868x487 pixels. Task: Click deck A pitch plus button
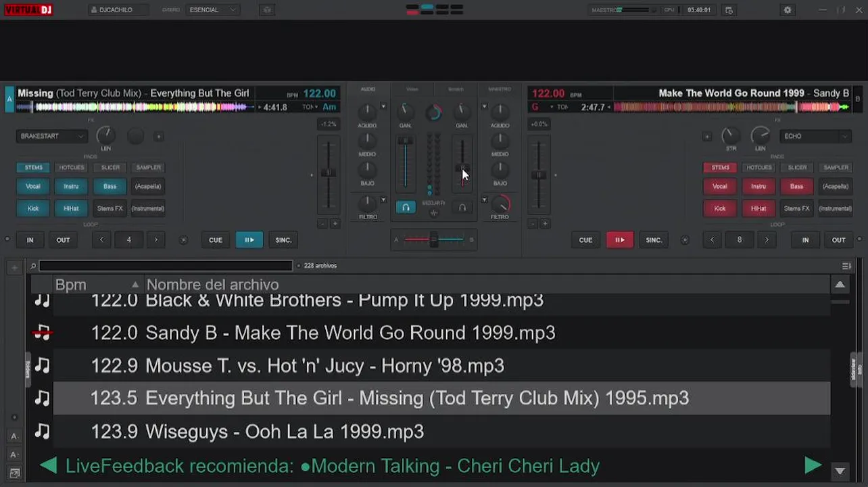click(335, 223)
